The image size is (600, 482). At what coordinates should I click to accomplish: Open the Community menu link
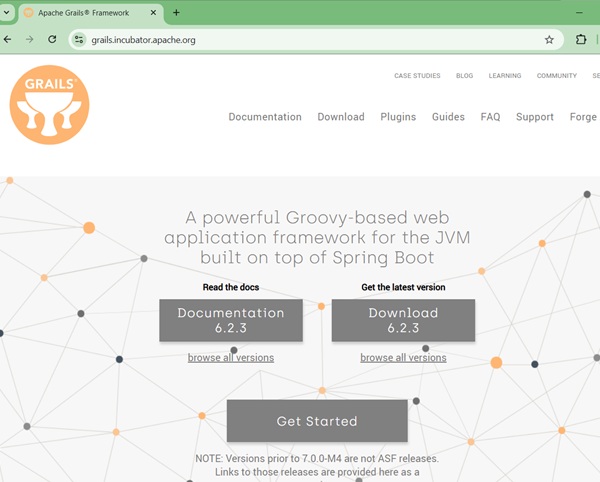(557, 76)
